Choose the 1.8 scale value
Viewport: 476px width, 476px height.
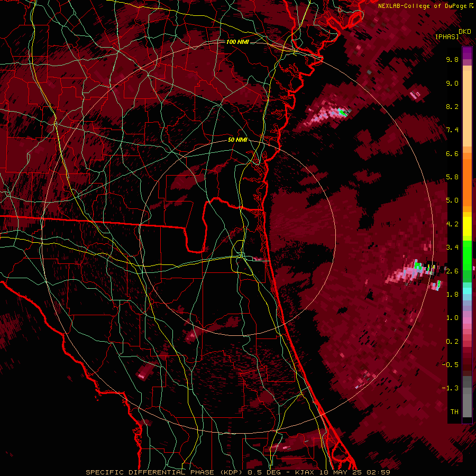[452, 295]
